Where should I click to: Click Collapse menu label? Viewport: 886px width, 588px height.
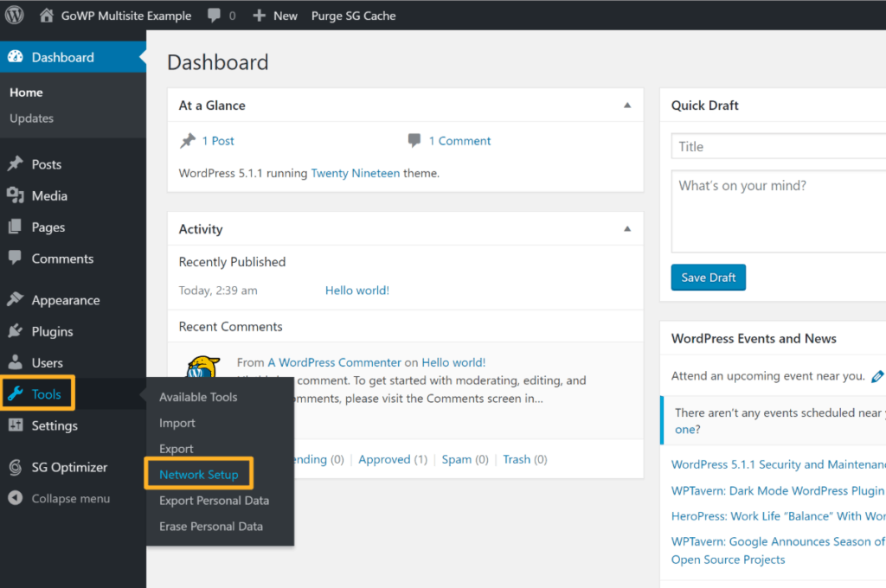(71, 499)
